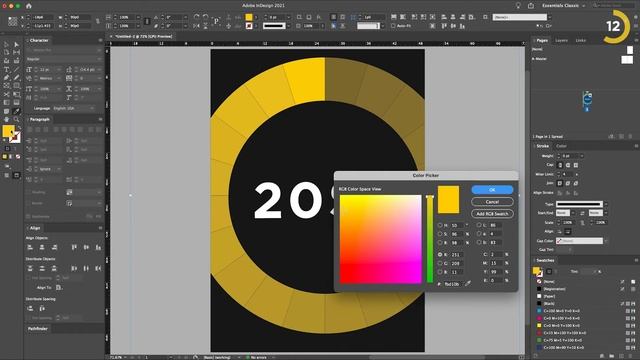640x360 pixels.
Task: Click the toolbox fill color box
Action: click(8, 131)
